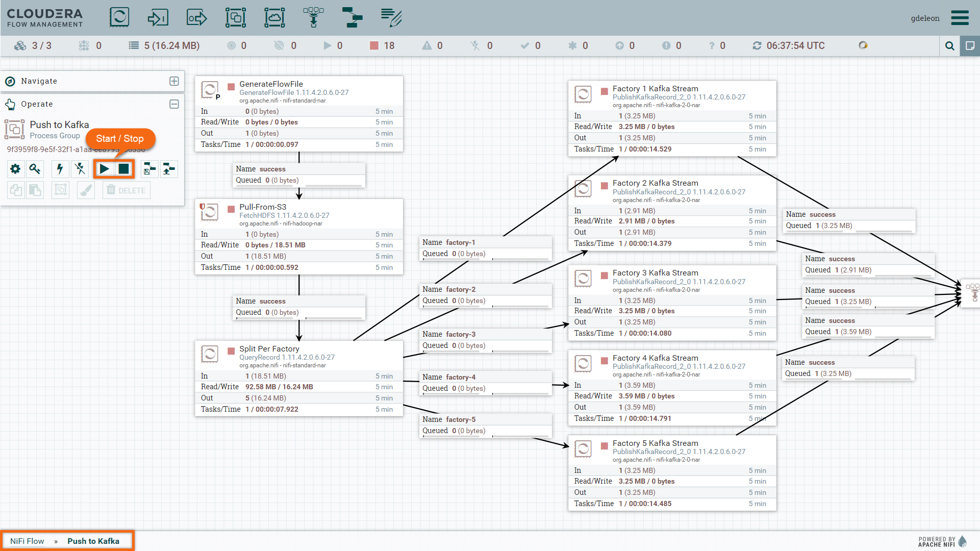Open the bulletin board icon
The width and height of the screenshot is (980, 551).
pos(970,46)
